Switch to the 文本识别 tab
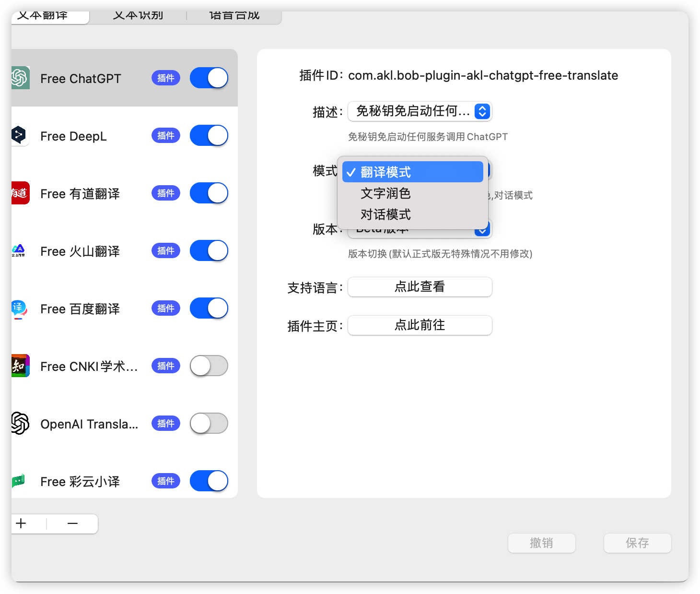Image resolution: width=700 pixels, height=594 pixels. (x=138, y=16)
